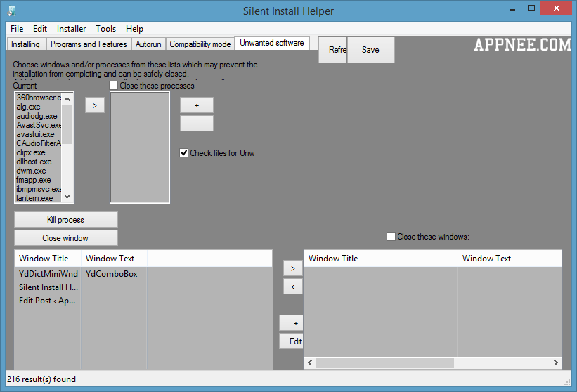The width and height of the screenshot is (577, 392).
Task: Click right table Window Text header
Action: click(x=510, y=259)
